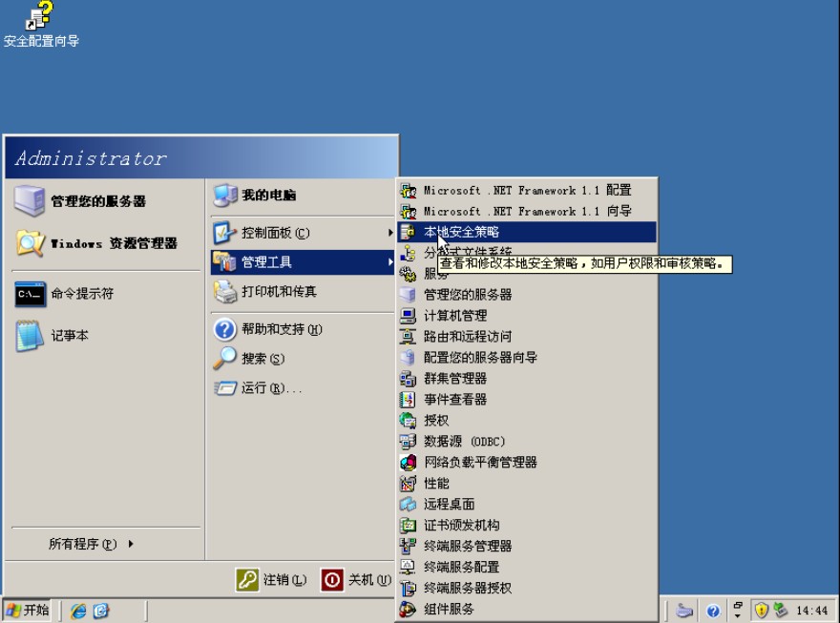Click the 开始 Start button
This screenshot has height=623, width=840.
(x=27, y=611)
